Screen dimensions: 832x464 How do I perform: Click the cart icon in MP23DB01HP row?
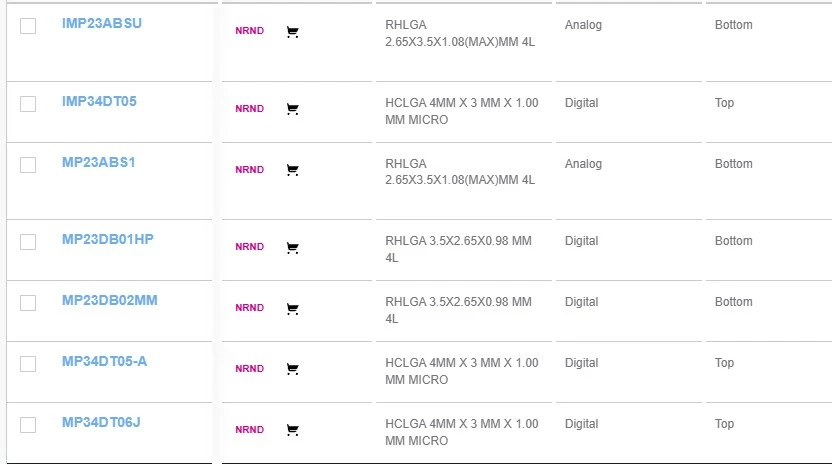pyautogui.click(x=292, y=247)
